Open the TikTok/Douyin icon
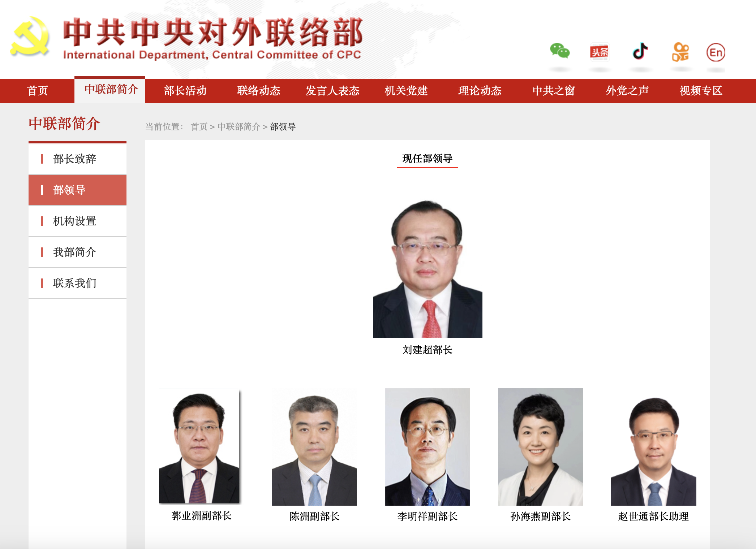 click(640, 51)
